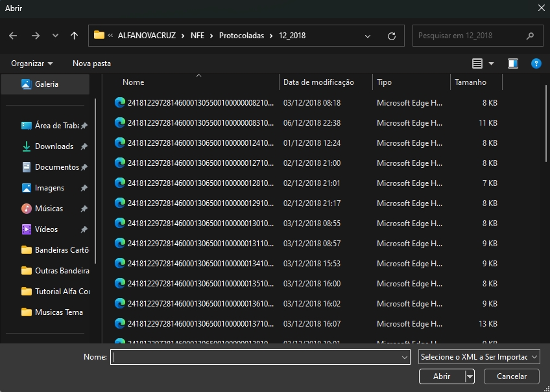Open the view options dropdown
This screenshot has height=392, width=550.
491,63
